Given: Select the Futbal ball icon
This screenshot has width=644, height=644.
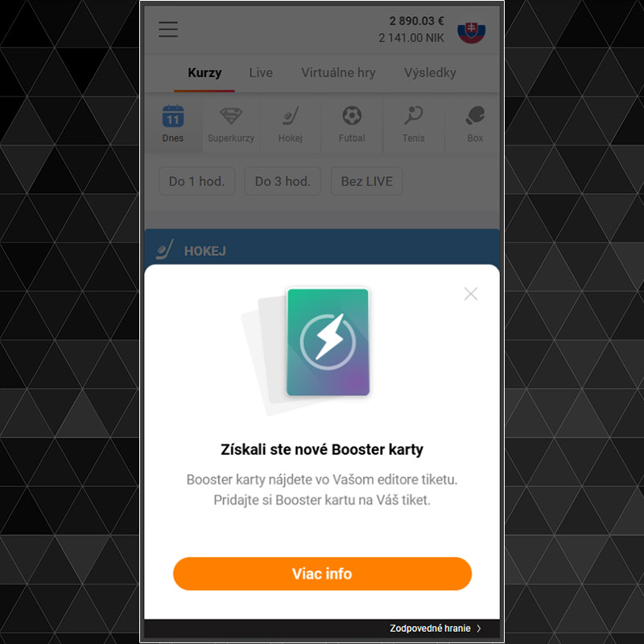Looking at the screenshot, I should tap(352, 116).
